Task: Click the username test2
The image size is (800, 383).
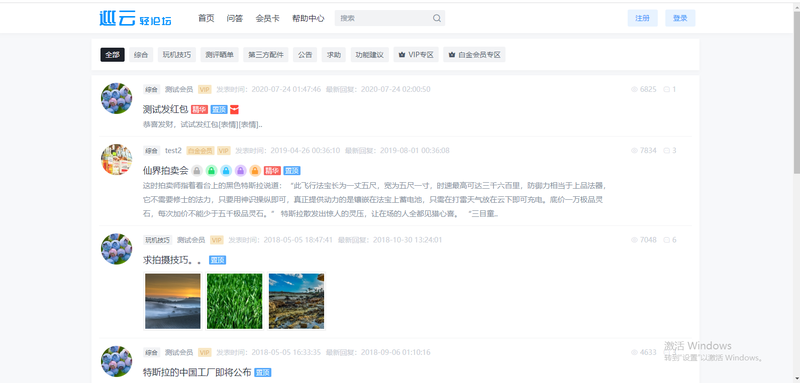Action: pyautogui.click(x=173, y=150)
